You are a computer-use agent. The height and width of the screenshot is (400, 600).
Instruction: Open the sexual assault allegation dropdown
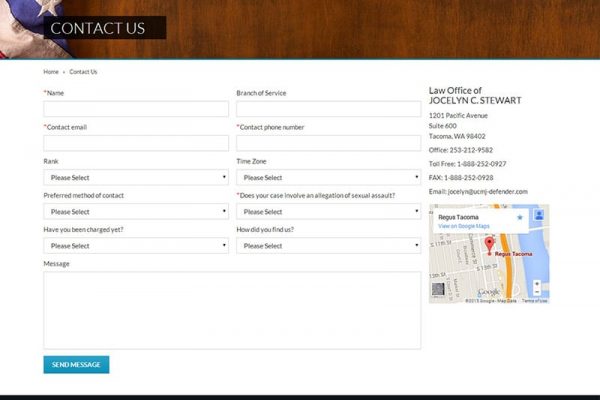pyautogui.click(x=329, y=212)
